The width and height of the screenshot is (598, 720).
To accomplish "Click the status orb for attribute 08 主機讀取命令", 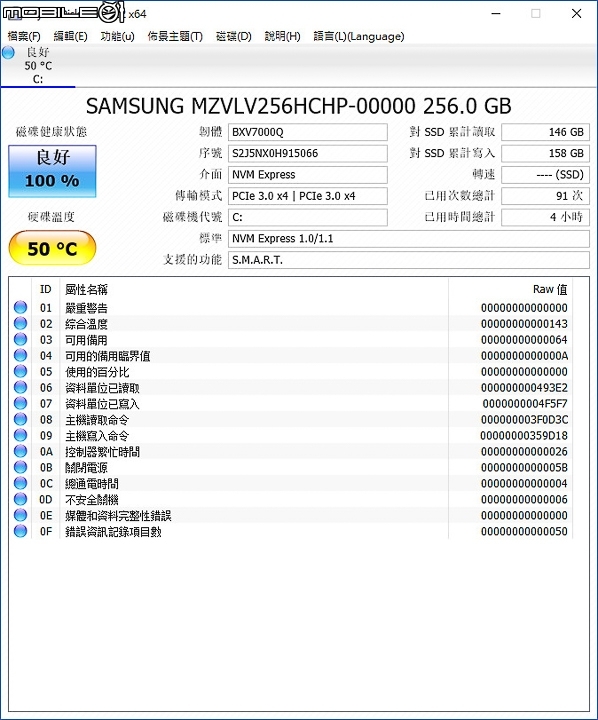I will 20,419.
